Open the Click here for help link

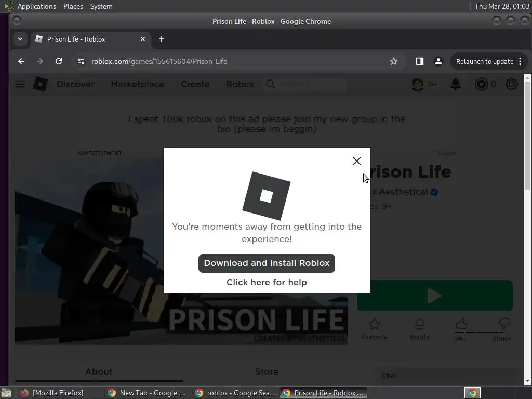pyautogui.click(x=267, y=282)
